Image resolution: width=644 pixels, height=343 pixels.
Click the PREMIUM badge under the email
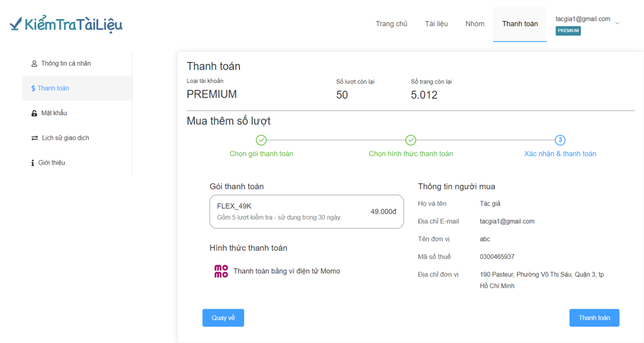point(568,31)
